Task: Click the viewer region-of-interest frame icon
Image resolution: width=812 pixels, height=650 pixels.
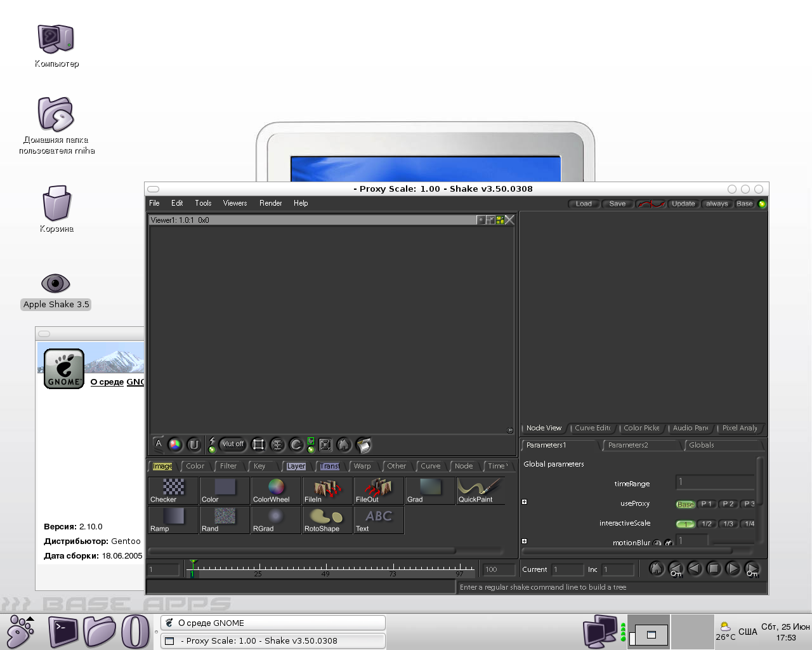Action: point(258,444)
